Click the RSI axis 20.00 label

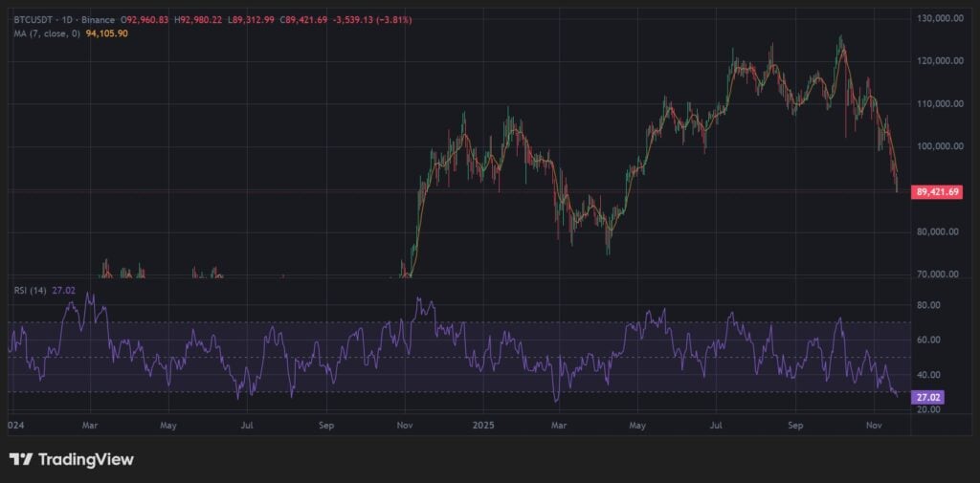929,410
